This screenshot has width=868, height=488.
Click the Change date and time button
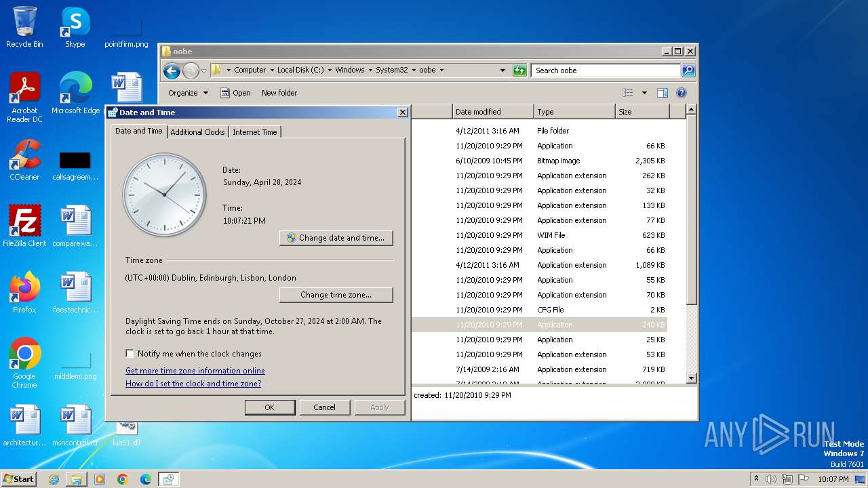[336, 238]
